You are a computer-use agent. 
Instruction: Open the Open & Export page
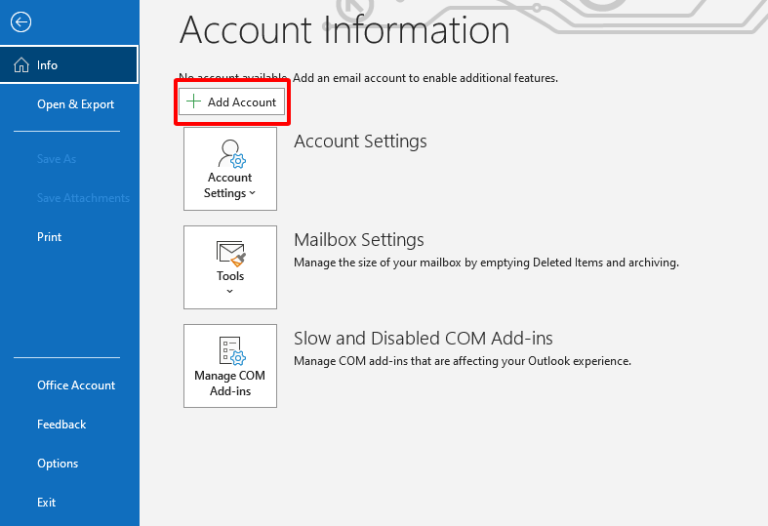pos(75,104)
